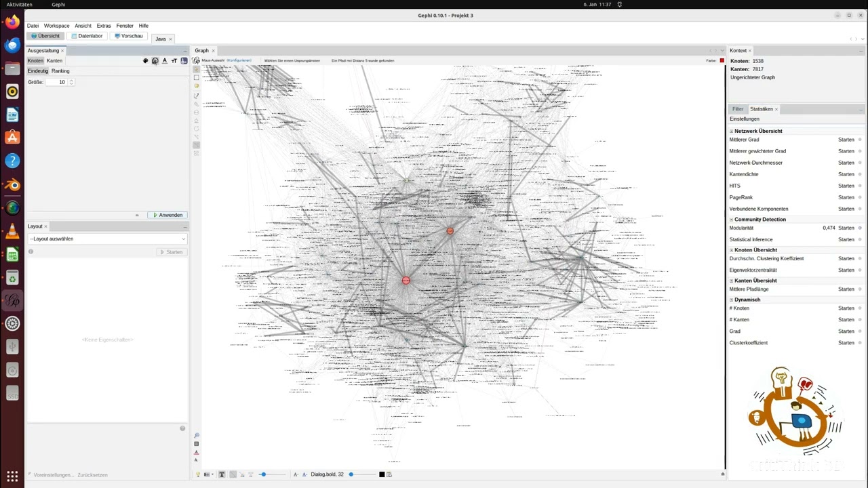Viewport: 868px width, 488px height.
Task: Start the Mittlerer Grad statistic
Action: tap(846, 140)
